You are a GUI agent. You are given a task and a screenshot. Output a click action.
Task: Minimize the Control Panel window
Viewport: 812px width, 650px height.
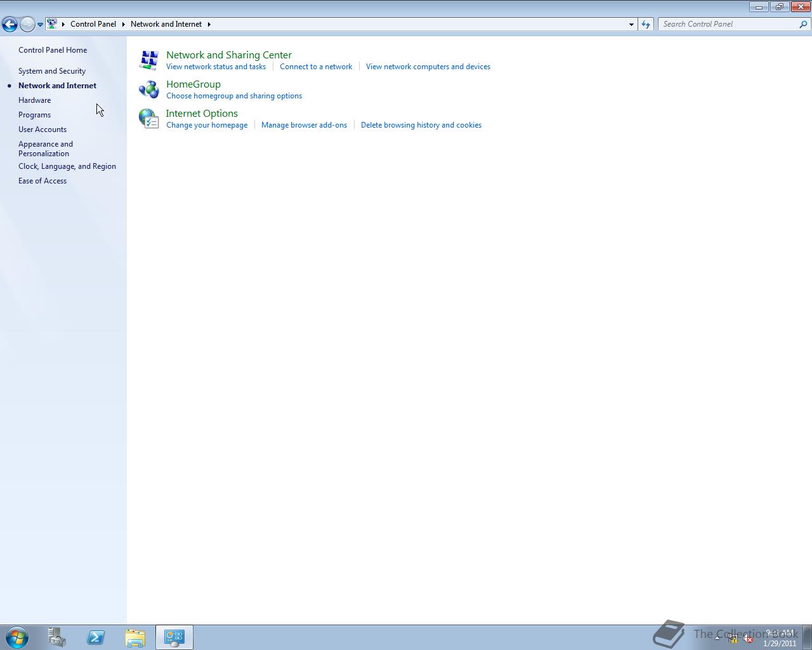[x=759, y=7]
